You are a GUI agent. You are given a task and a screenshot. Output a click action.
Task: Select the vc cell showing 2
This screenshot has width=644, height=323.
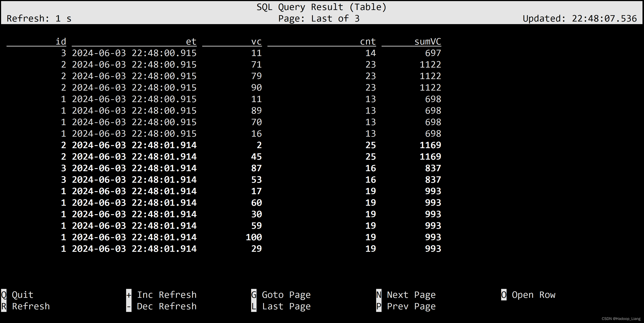coord(259,145)
